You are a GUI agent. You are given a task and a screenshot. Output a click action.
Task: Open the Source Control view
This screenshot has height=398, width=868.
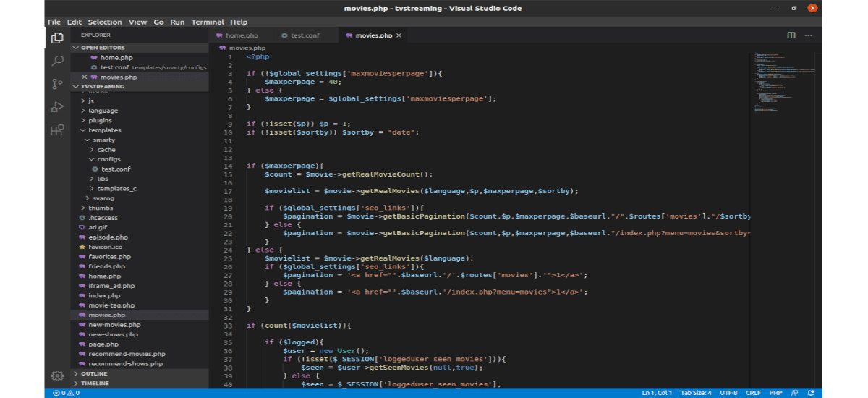pyautogui.click(x=57, y=84)
